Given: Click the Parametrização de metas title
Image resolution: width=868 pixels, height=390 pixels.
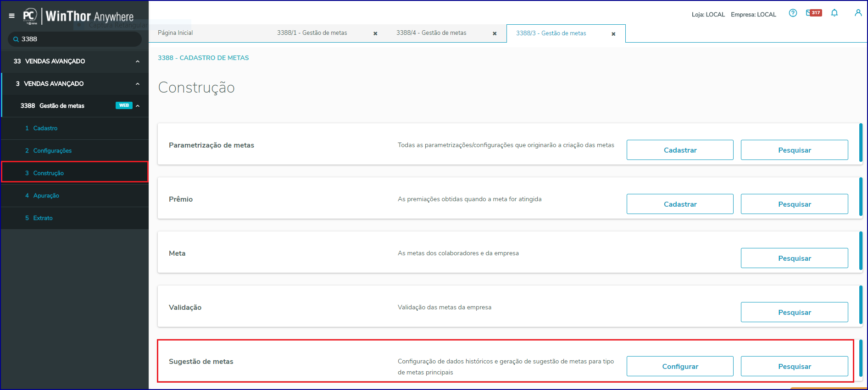Looking at the screenshot, I should click(x=211, y=145).
